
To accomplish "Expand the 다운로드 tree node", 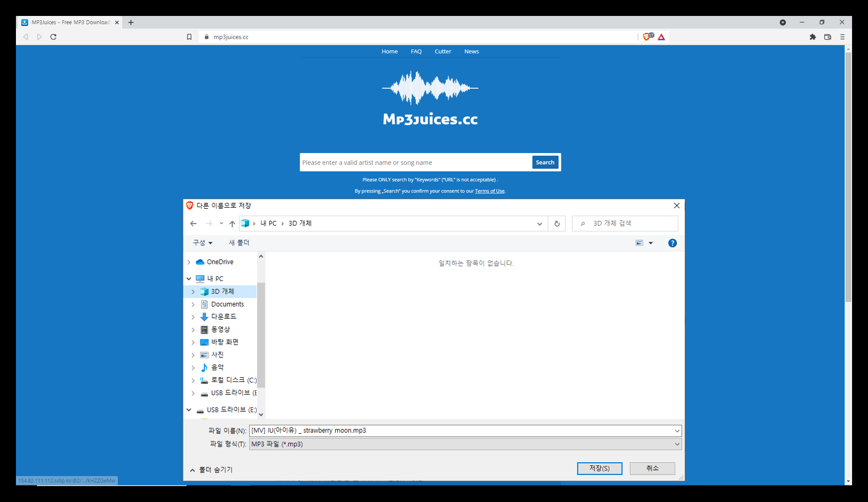I will (x=193, y=317).
